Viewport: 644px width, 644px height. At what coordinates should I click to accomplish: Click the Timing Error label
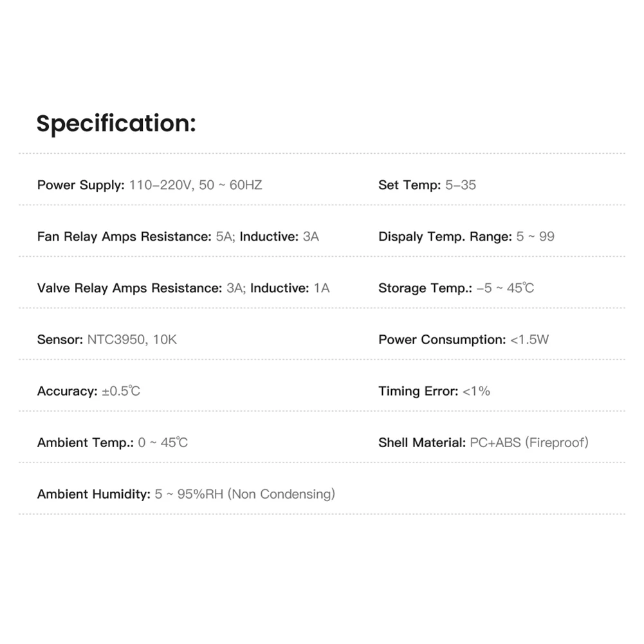click(418, 391)
